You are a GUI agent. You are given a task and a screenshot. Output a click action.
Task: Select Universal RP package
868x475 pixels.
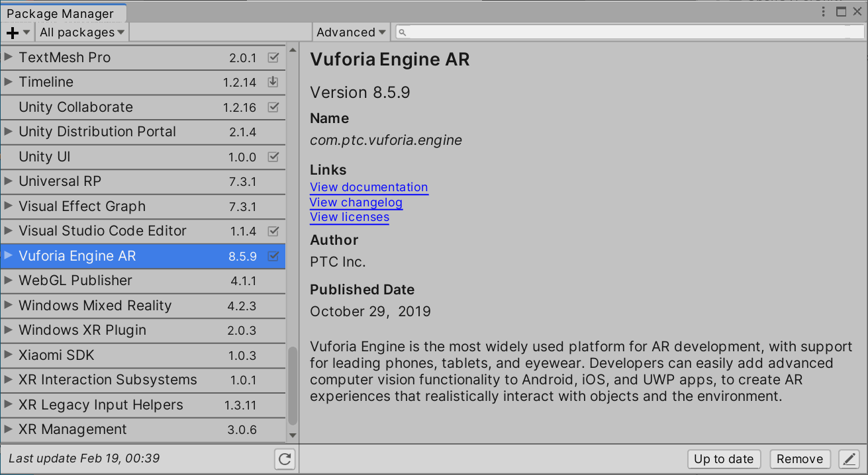click(142, 181)
